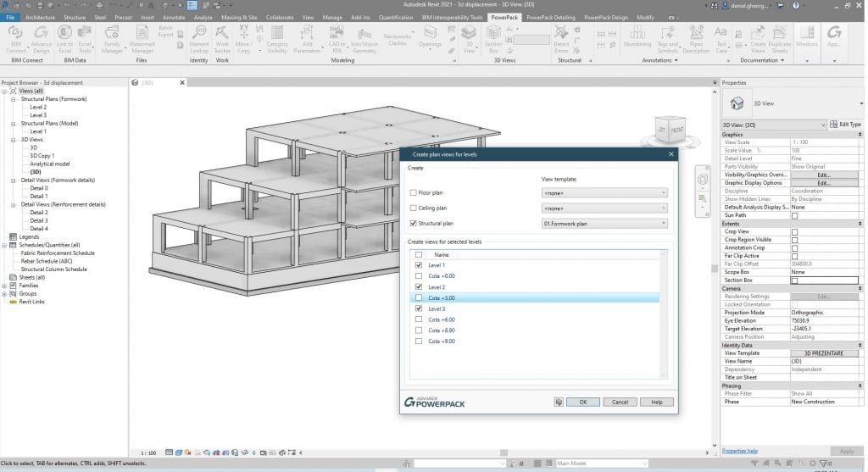Screen dimensions: 868x472
Task: Enable Ceiling plan checkbox in dialog
Action: coord(413,208)
